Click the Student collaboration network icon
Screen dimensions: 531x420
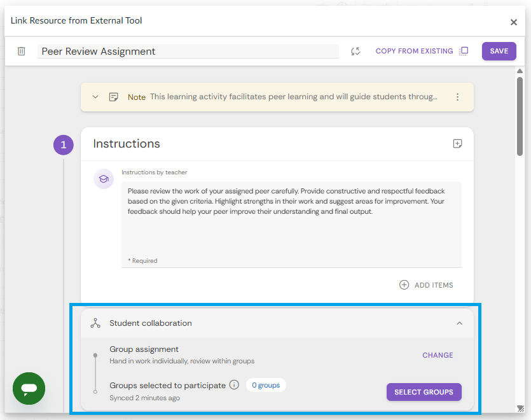click(95, 323)
